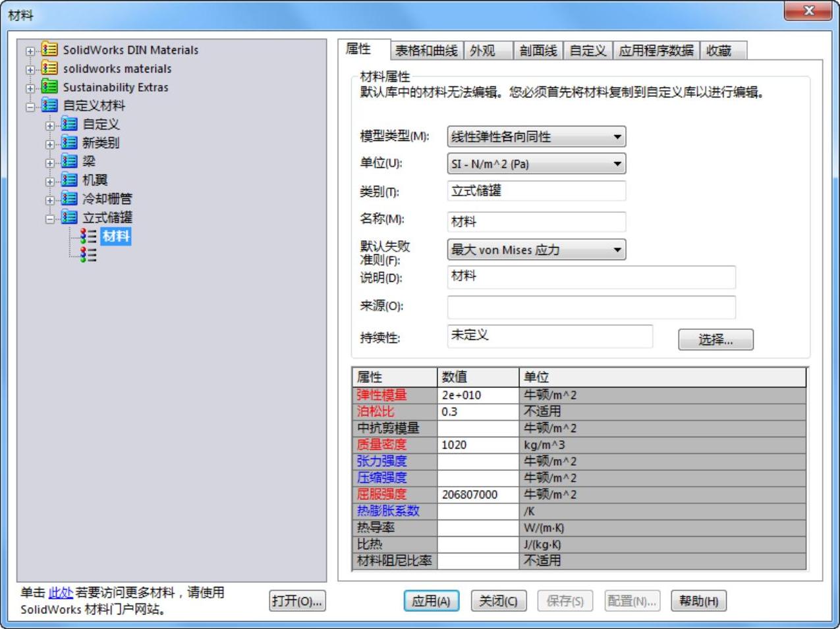Click the 质量密度 value cell 1020

coord(478,445)
